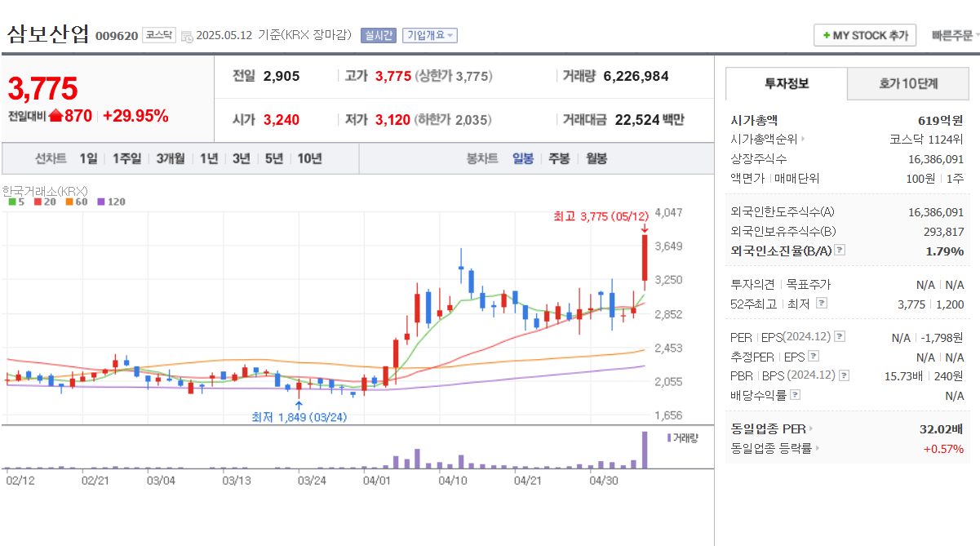Open the PER/EPS(2024.12) help icon
This screenshot has width=980, height=546.
coord(840,337)
